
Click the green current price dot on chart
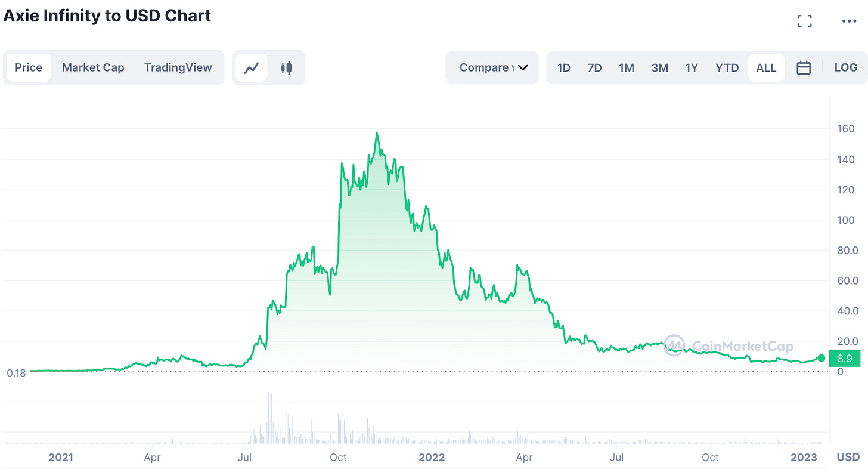pos(821,358)
